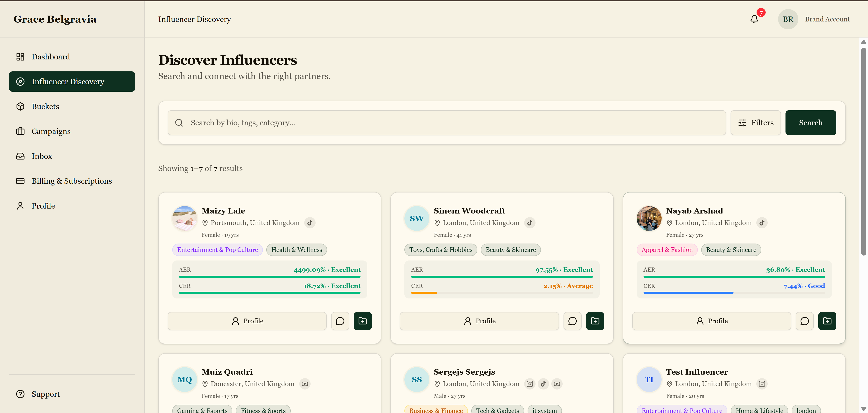Click 'Showing 1–7 of 7 results' text
Viewport: 868px width, 413px height.
coord(200,169)
